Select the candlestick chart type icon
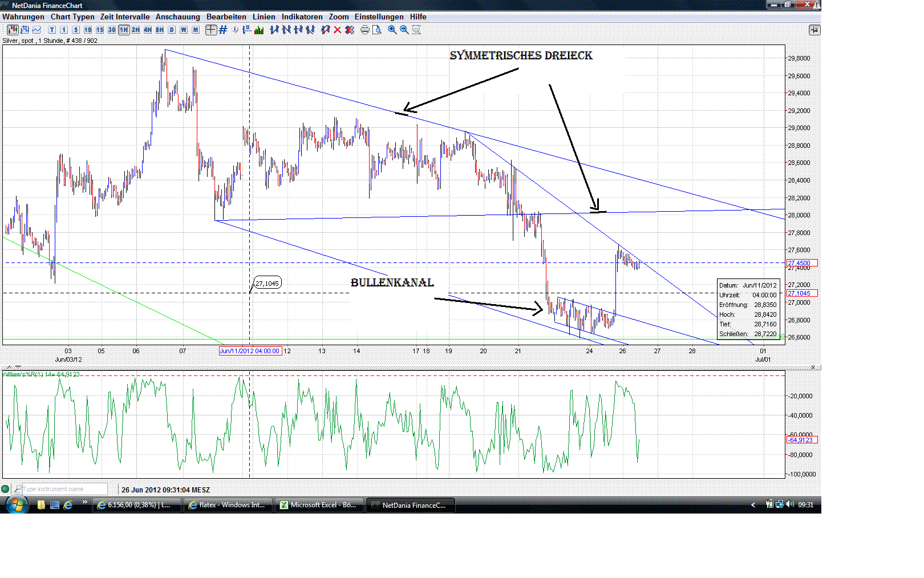This screenshot has height=578, width=924. coord(13,30)
